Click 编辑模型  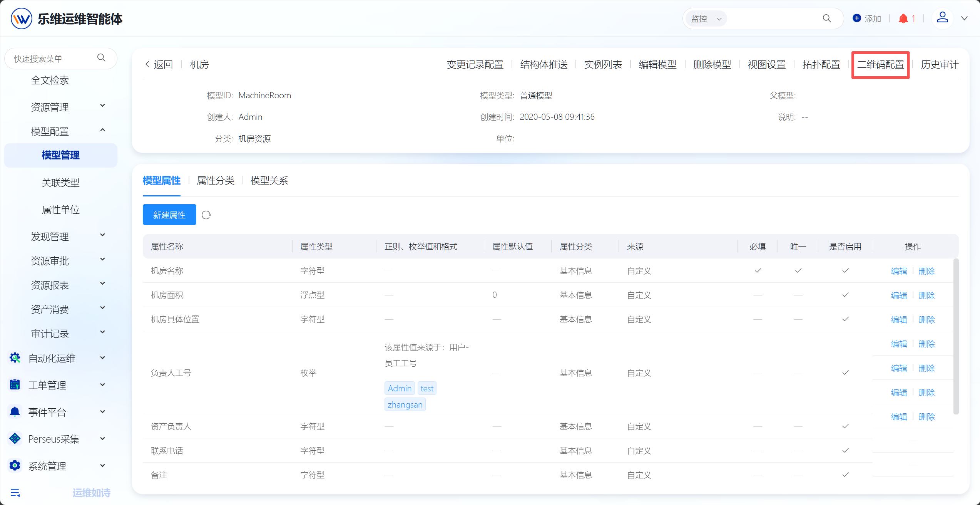(x=658, y=64)
